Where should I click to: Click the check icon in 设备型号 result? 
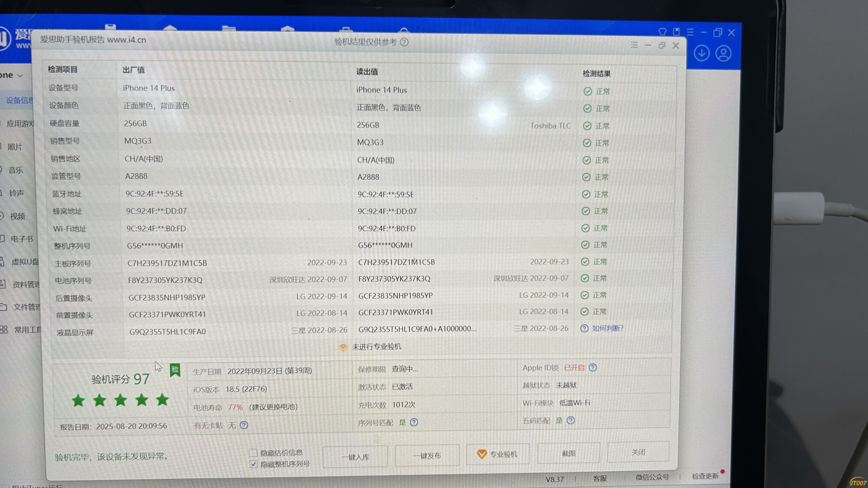click(588, 91)
